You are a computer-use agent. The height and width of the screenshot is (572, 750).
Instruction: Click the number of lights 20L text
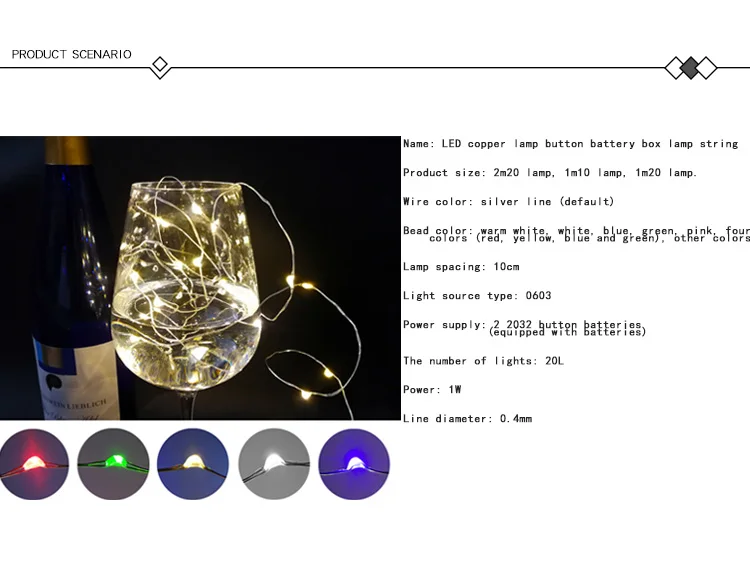click(484, 361)
